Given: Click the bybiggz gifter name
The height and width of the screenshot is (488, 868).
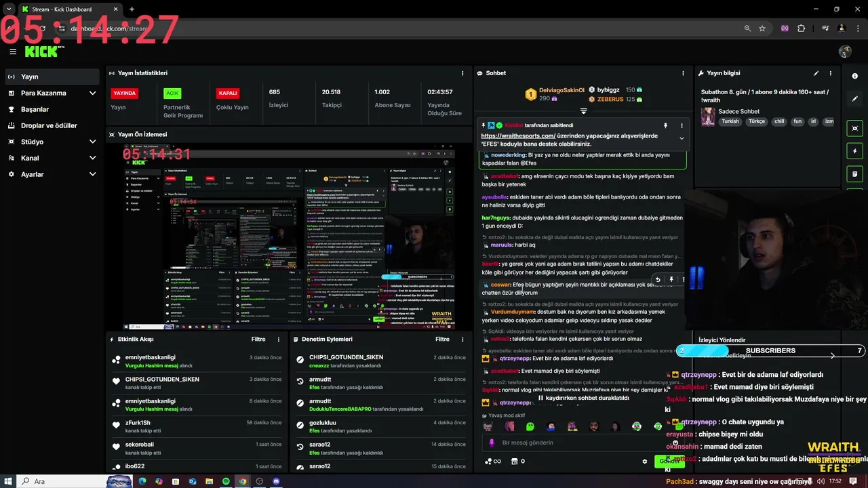Looking at the screenshot, I should [x=608, y=90].
